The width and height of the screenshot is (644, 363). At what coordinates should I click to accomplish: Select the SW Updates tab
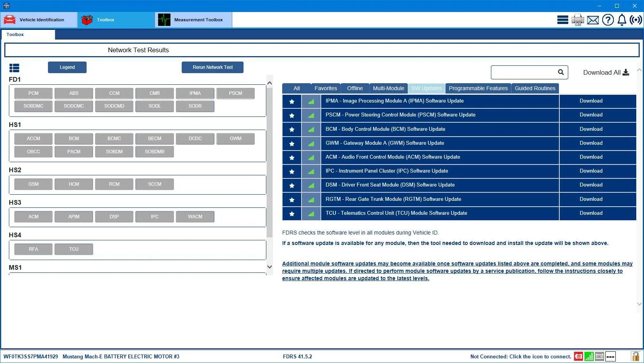pyautogui.click(x=426, y=88)
